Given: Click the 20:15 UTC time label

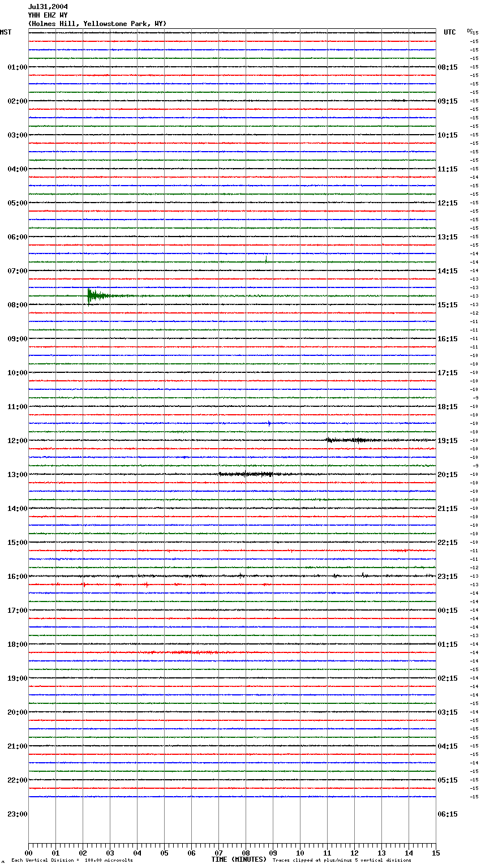Looking at the screenshot, I should coord(448,475).
